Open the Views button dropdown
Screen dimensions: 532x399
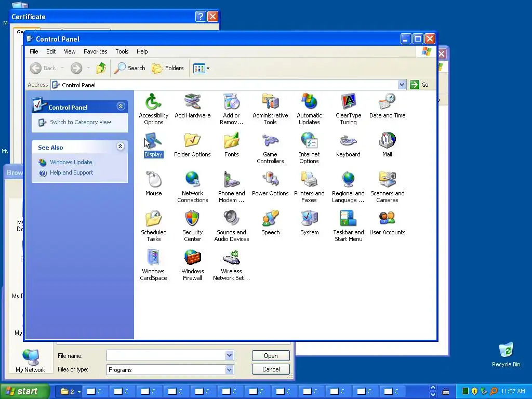point(208,68)
